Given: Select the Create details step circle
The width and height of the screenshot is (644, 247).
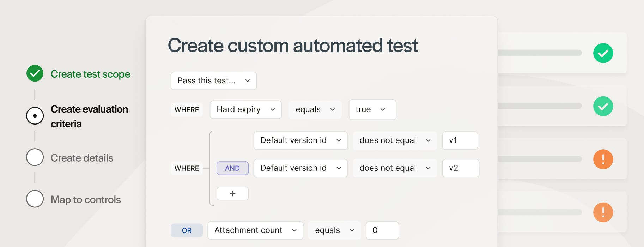Looking at the screenshot, I should (x=35, y=157).
